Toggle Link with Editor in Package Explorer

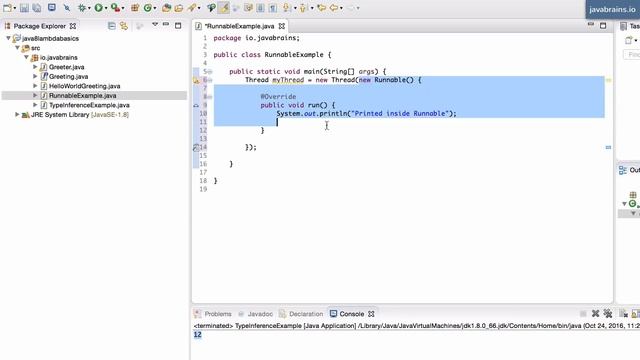(124, 26)
